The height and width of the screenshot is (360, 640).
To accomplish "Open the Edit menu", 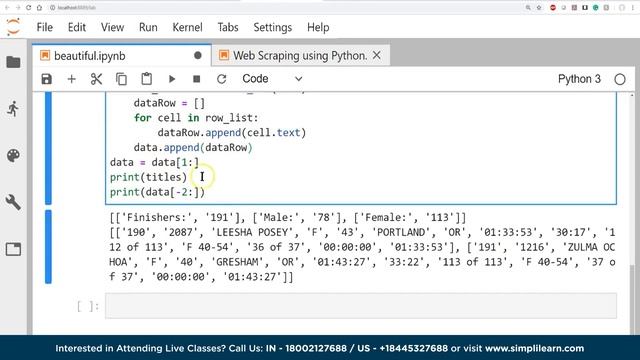I will [x=77, y=27].
